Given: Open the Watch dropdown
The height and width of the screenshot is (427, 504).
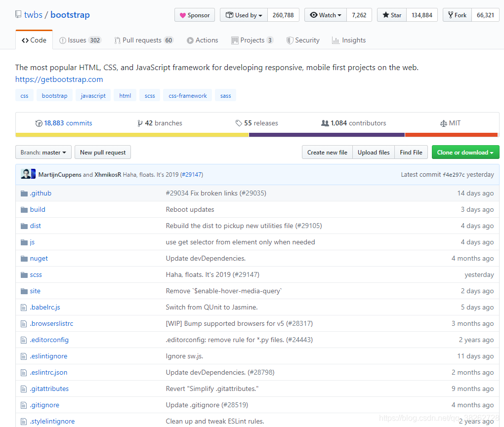Looking at the screenshot, I should click(326, 15).
